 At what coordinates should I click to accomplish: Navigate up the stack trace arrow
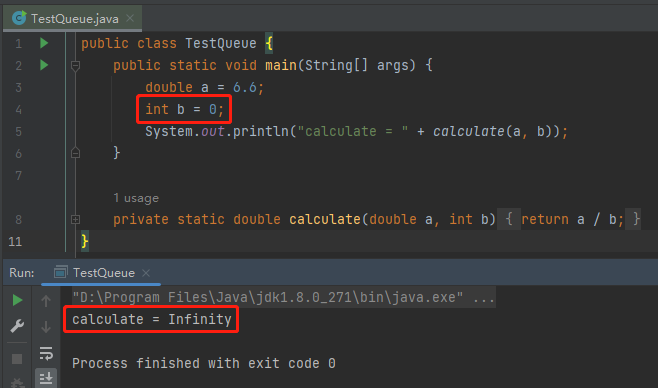46,300
